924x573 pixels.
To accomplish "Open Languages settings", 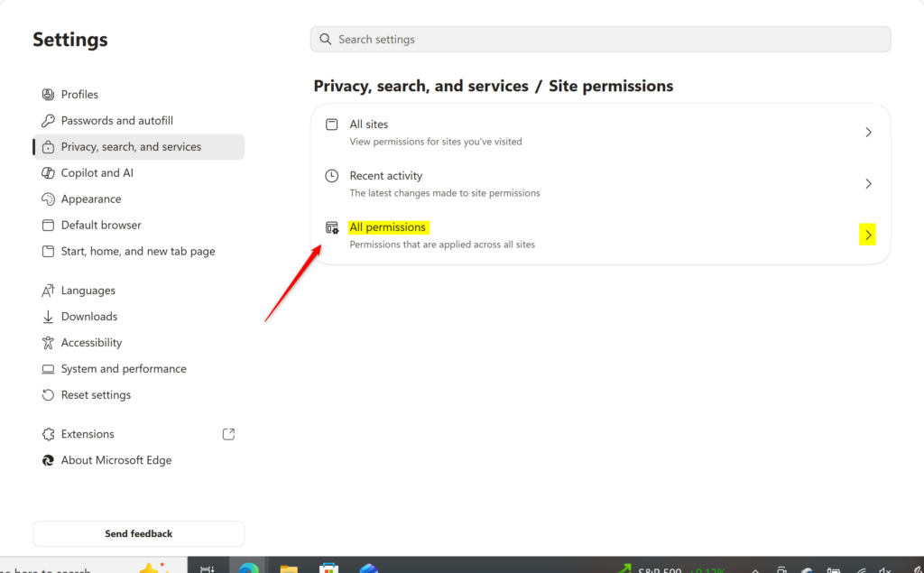I will (138, 291).
